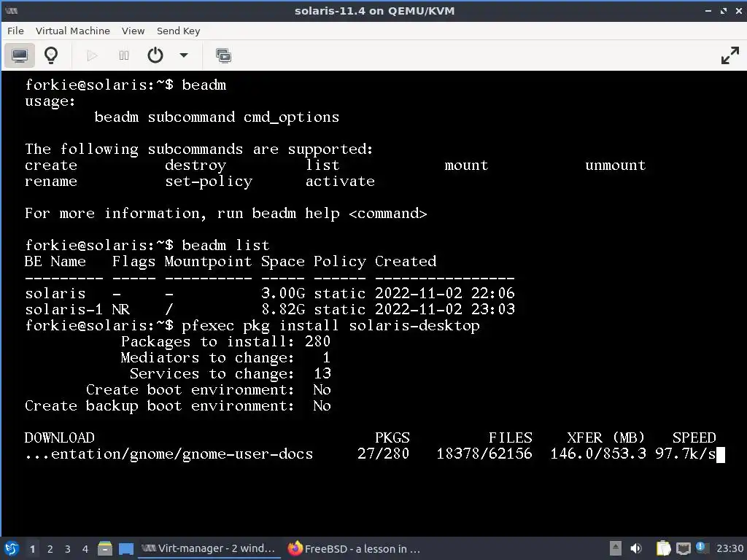Switch to workspace 3
747x560 pixels.
pos(68,549)
